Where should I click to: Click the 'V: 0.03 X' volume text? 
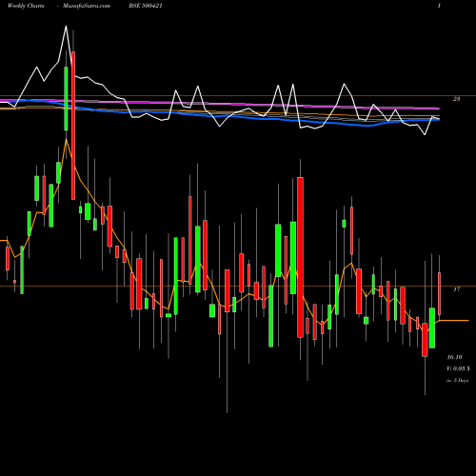pos(459,368)
